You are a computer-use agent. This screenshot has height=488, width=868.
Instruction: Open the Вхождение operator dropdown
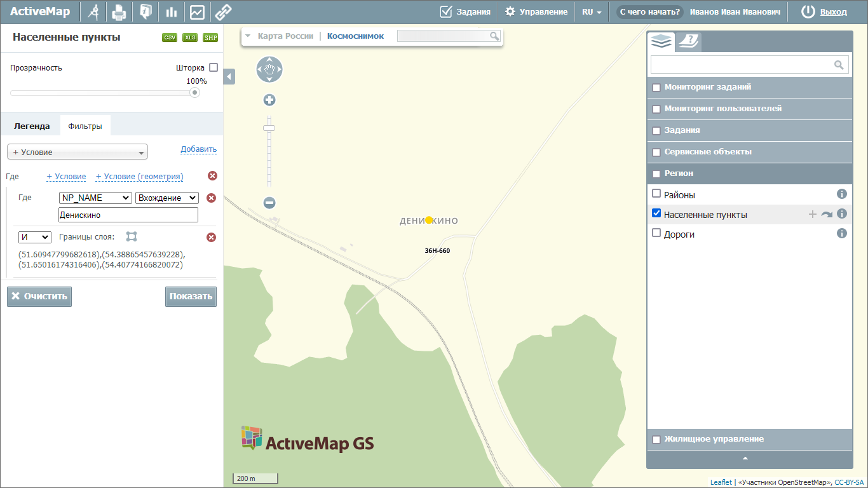point(167,198)
